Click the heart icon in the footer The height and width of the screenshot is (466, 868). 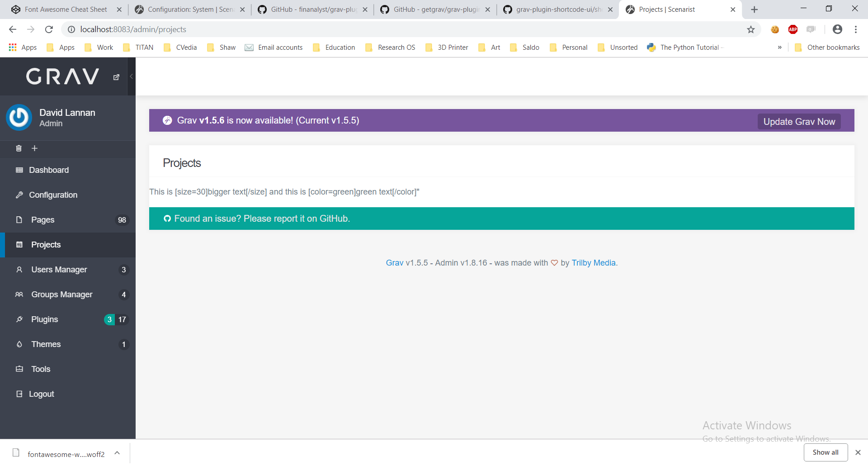click(x=554, y=263)
